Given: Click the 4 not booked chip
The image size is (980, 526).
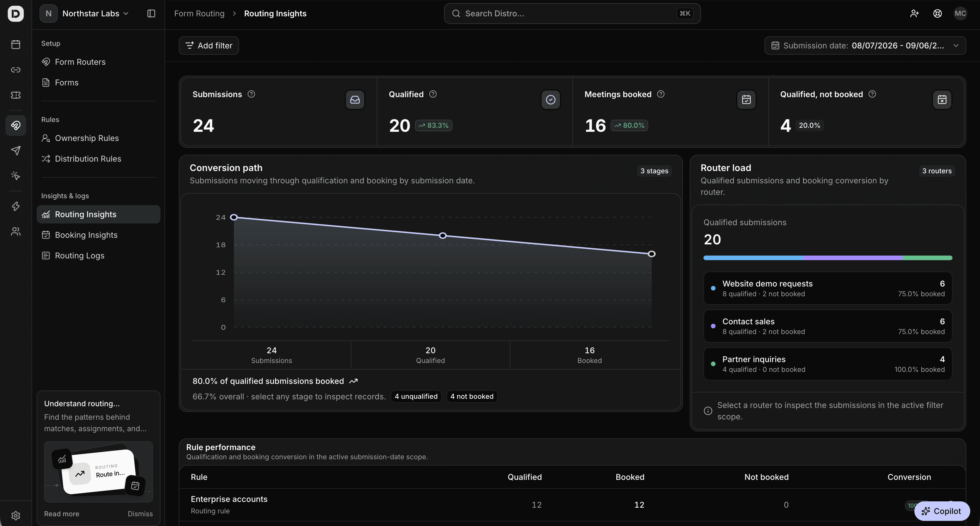Looking at the screenshot, I should (472, 396).
